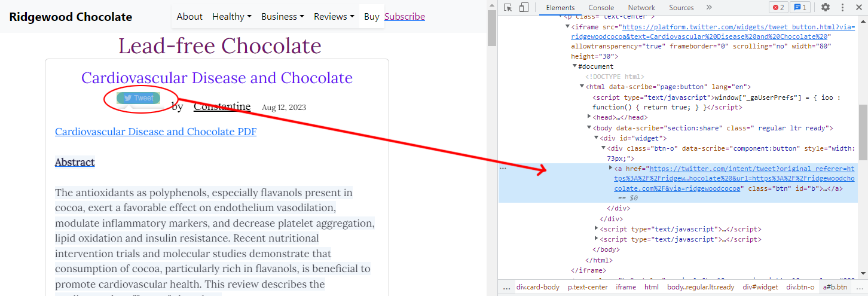Open Cardiovascular Disease and Chocolate PDF link

pyautogui.click(x=155, y=132)
